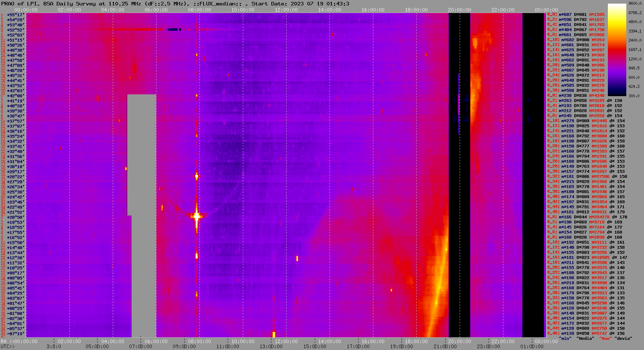
Task: Click the ^Max^ legend label
Action: [606, 338]
